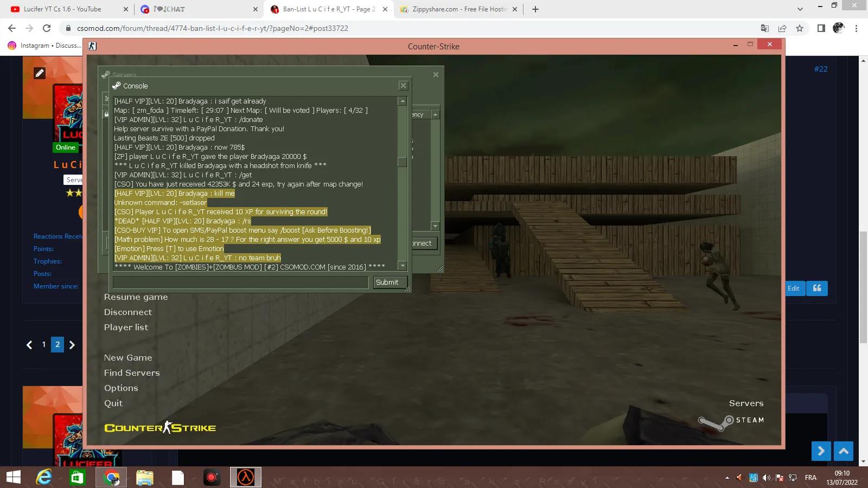Viewport: 868px width, 488px height.
Task: Close the YouTube browser tab
Action: tap(126, 9)
